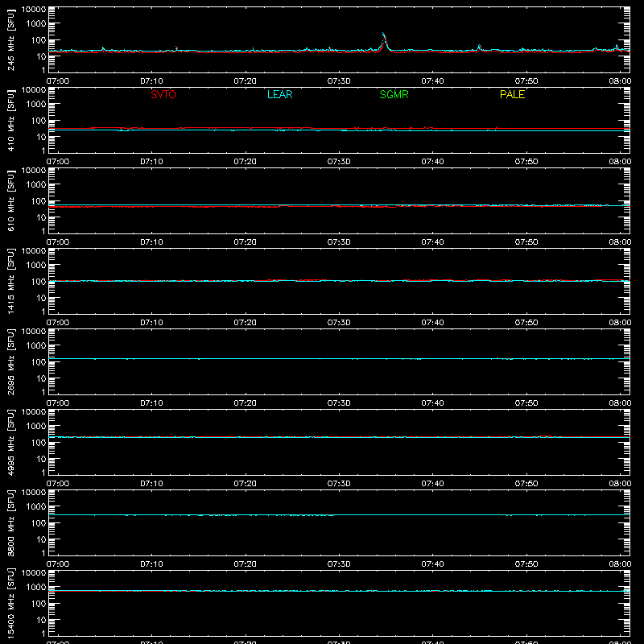Click the 10000 tick of the 245 MHz panel
Viewport: 644px width, 644px height.
coord(34,10)
